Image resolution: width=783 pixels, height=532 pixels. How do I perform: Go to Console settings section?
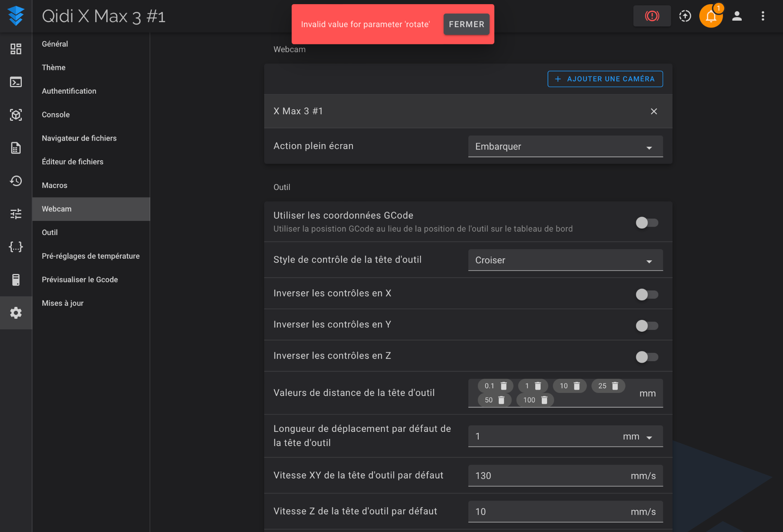[x=91, y=115]
